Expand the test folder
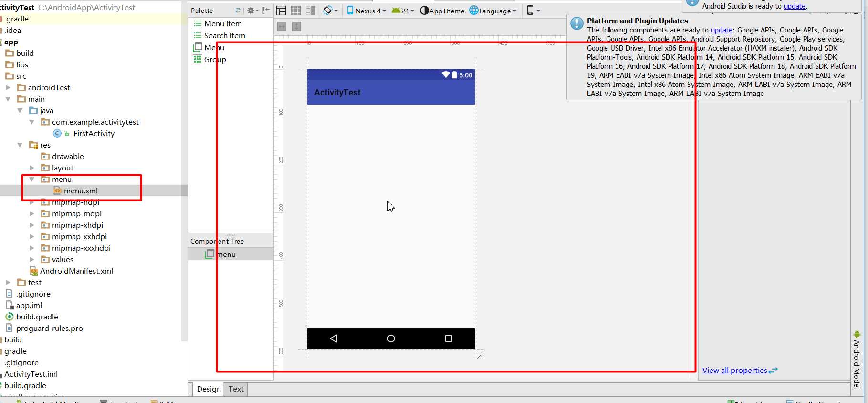 (8, 282)
